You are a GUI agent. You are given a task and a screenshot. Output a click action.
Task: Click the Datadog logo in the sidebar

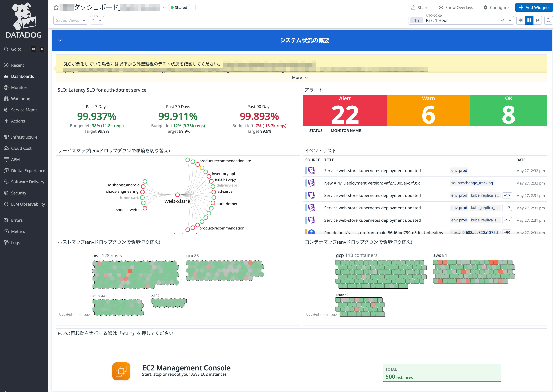(x=24, y=20)
